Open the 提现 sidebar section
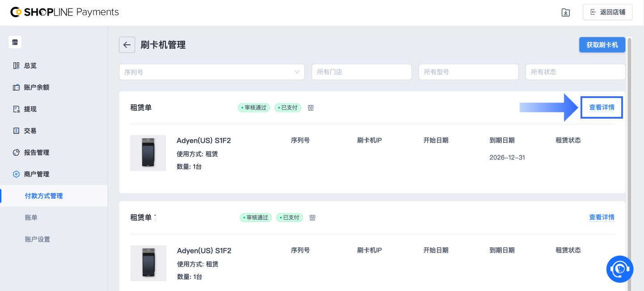The image size is (644, 291). (30, 109)
